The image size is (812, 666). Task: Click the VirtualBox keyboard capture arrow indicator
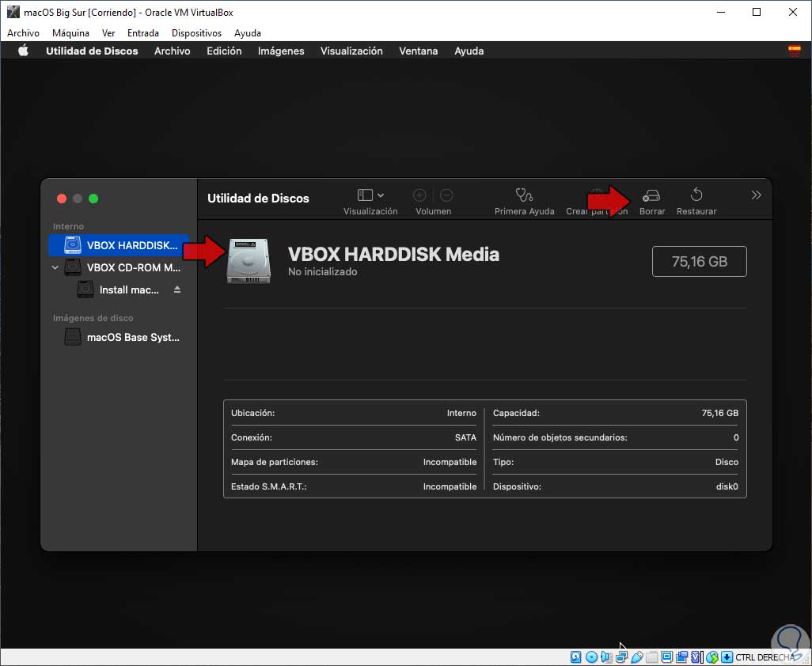727,657
